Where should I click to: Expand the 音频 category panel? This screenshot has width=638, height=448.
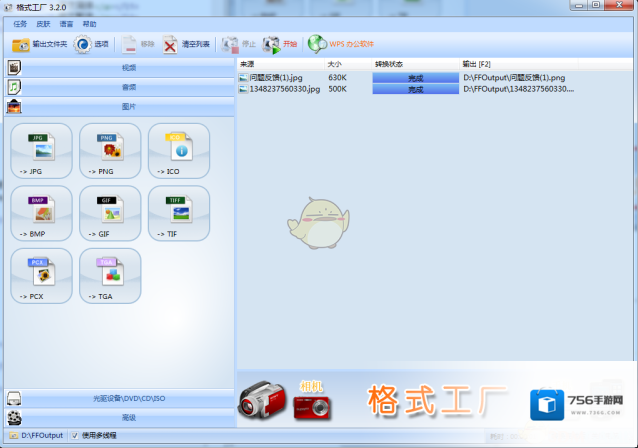(128, 87)
